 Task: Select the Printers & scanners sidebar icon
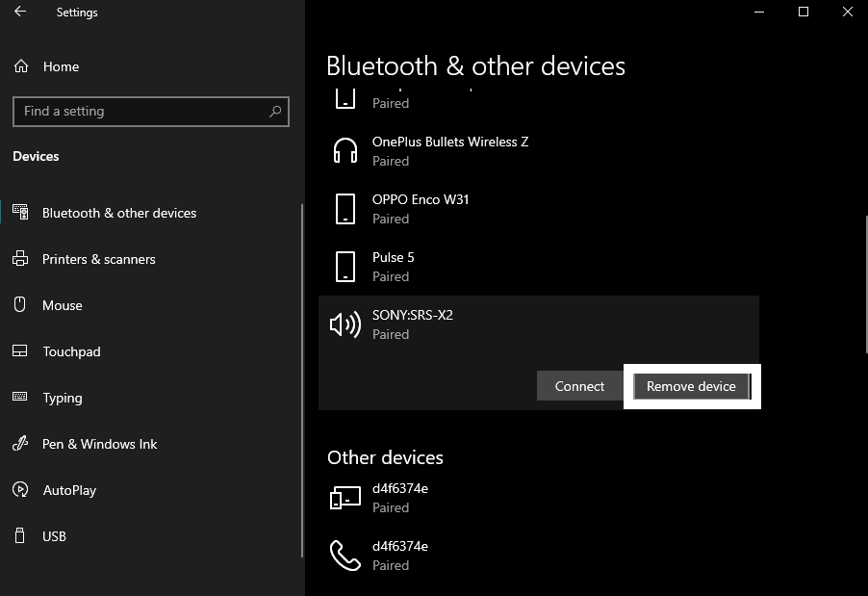pyautogui.click(x=20, y=259)
